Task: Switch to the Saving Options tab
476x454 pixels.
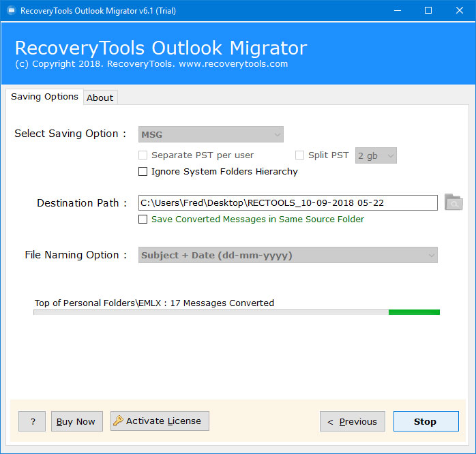Action: coord(44,97)
